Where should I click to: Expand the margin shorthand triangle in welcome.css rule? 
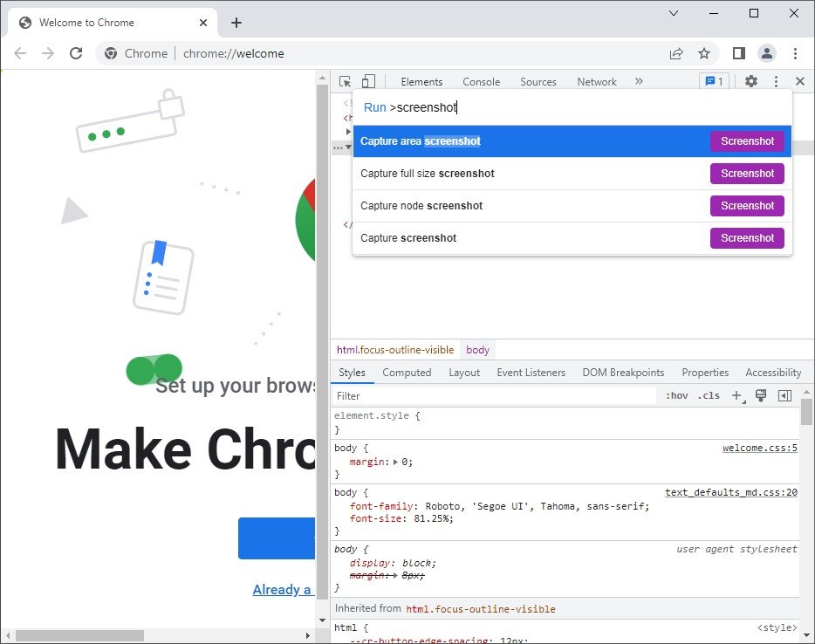395,462
